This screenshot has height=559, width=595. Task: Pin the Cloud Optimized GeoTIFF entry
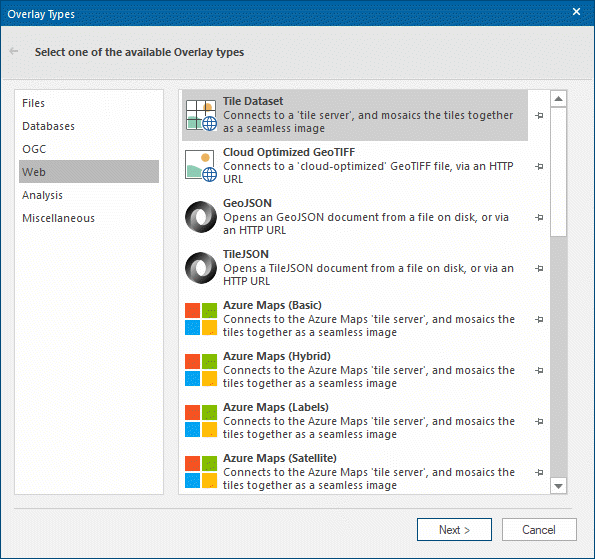[539, 166]
